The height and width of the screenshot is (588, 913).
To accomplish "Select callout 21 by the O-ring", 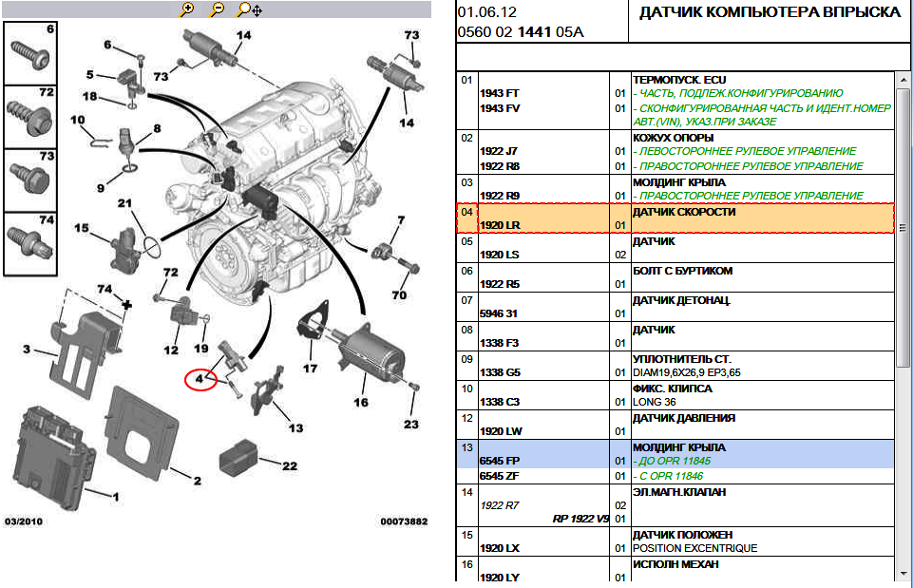I will pyautogui.click(x=124, y=203).
